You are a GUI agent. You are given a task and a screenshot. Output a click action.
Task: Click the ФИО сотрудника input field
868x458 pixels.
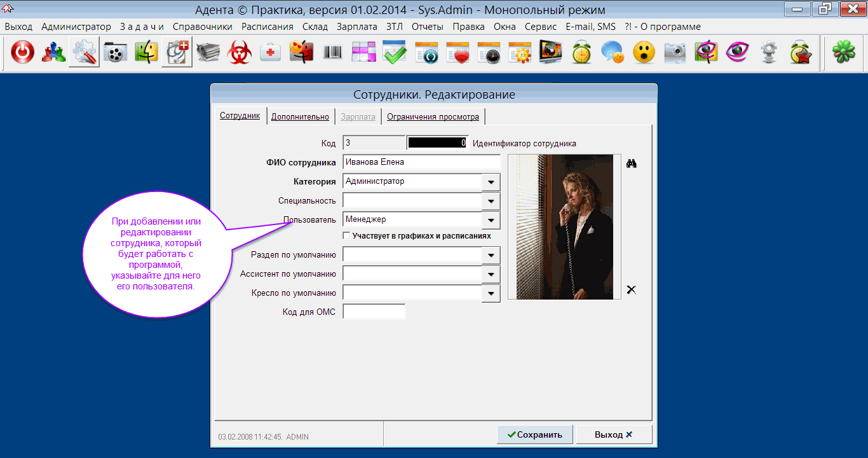(421, 162)
